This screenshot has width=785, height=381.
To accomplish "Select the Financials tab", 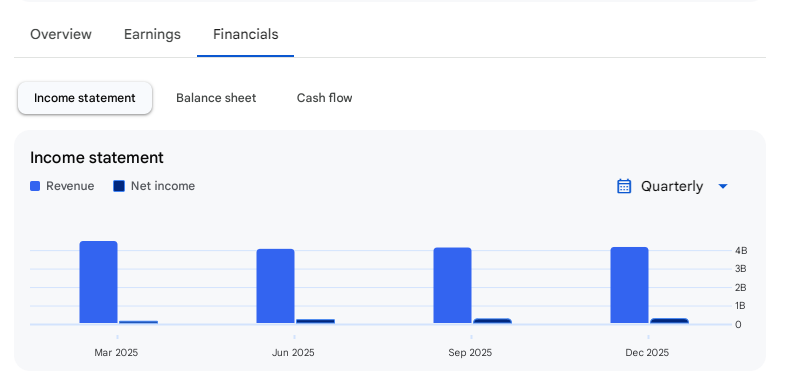I will pyautogui.click(x=245, y=35).
